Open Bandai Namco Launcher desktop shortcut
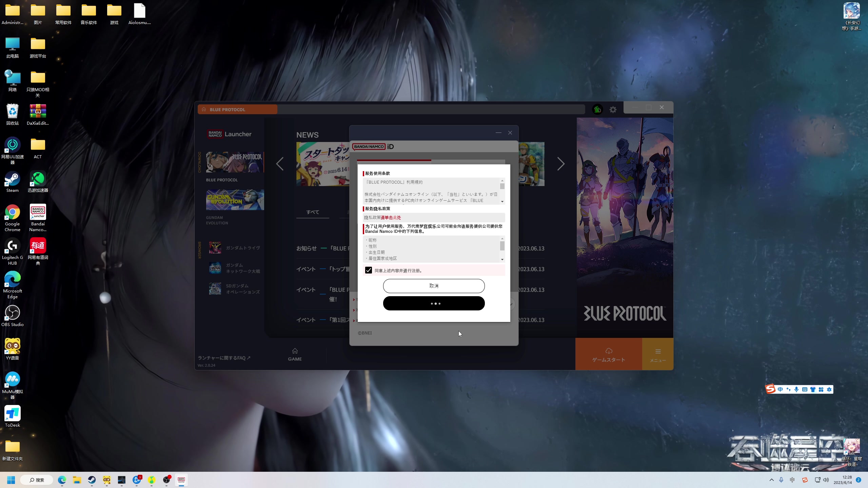The width and height of the screenshot is (868, 488). click(x=38, y=218)
